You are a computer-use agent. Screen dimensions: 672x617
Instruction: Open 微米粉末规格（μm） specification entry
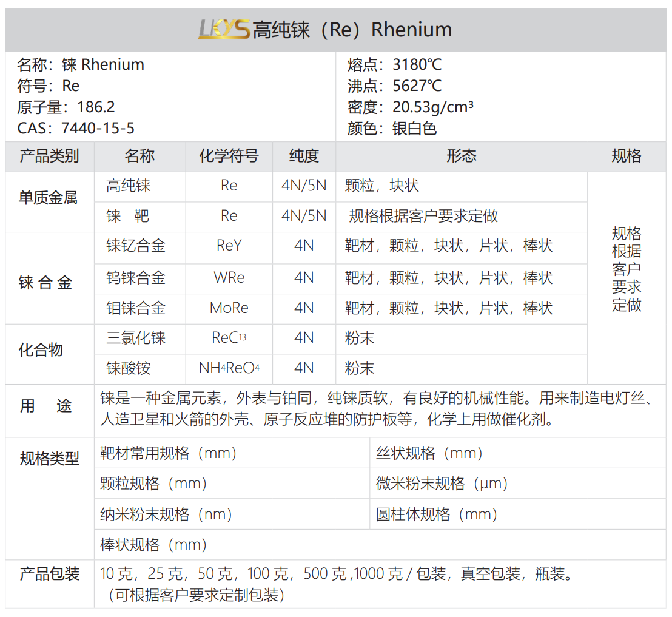(x=442, y=484)
